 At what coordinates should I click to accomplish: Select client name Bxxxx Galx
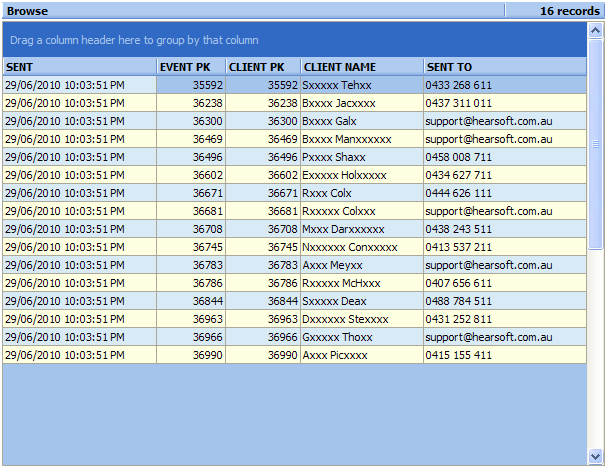coord(329,121)
